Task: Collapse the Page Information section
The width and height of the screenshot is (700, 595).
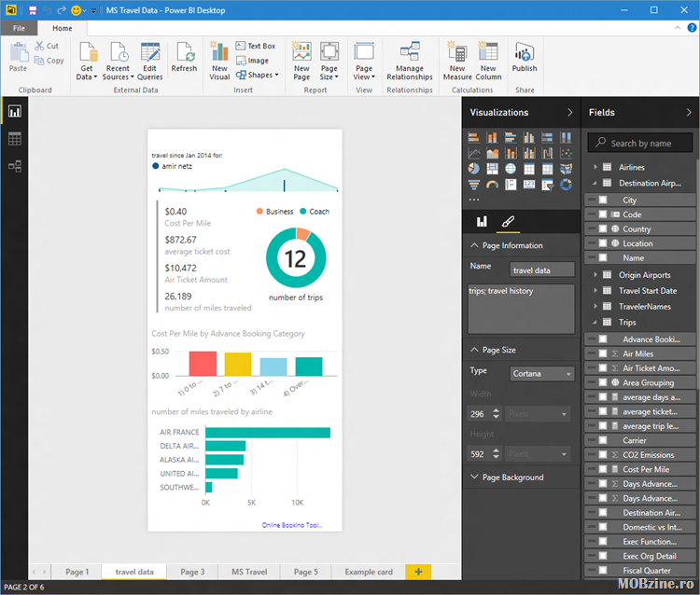Action: click(x=474, y=245)
